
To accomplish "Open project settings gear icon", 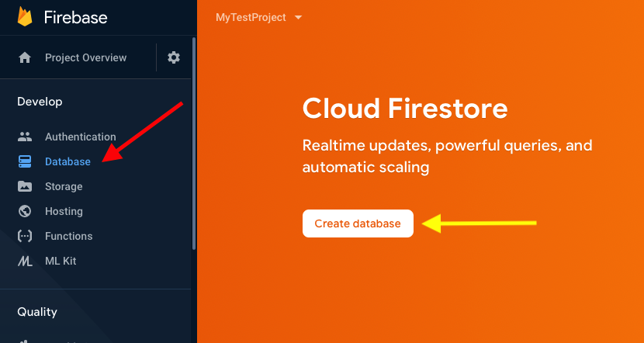I will tap(174, 57).
